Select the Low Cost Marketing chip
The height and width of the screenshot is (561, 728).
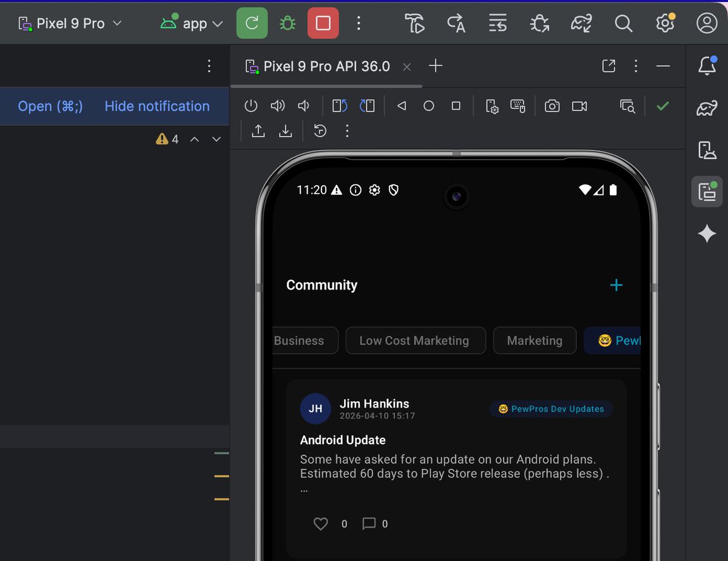point(416,341)
